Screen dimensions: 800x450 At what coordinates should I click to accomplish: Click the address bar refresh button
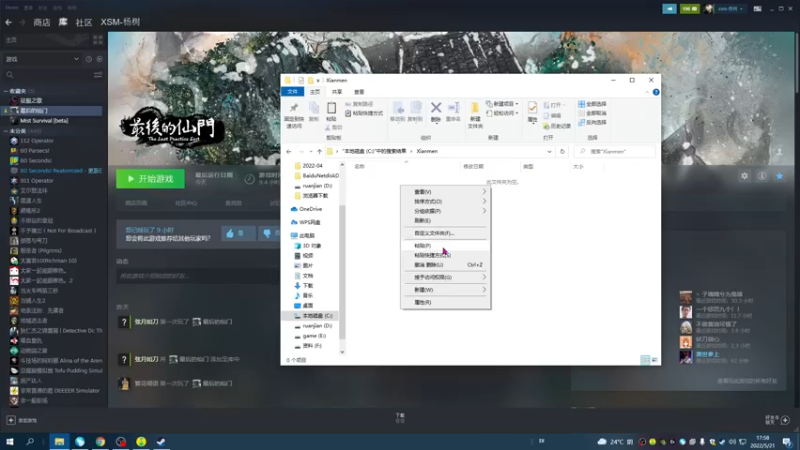click(562, 152)
